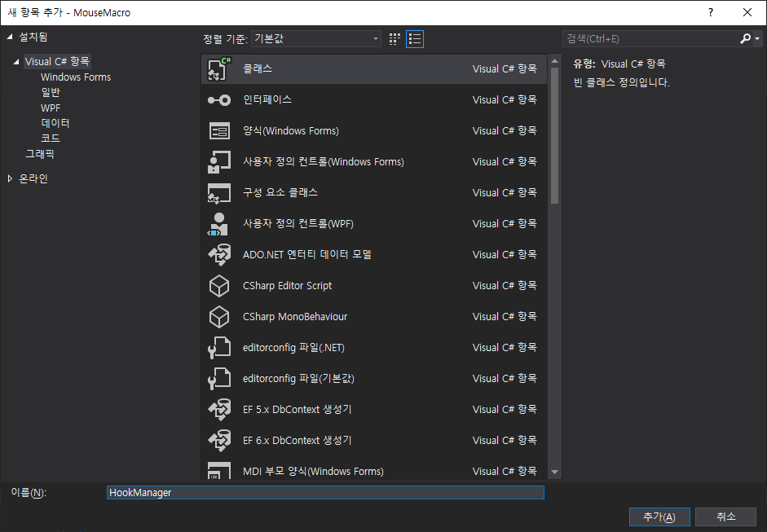Select the EF 6.x DbContext 생성기 label
Screen dimensions: 767x532
[297, 441]
